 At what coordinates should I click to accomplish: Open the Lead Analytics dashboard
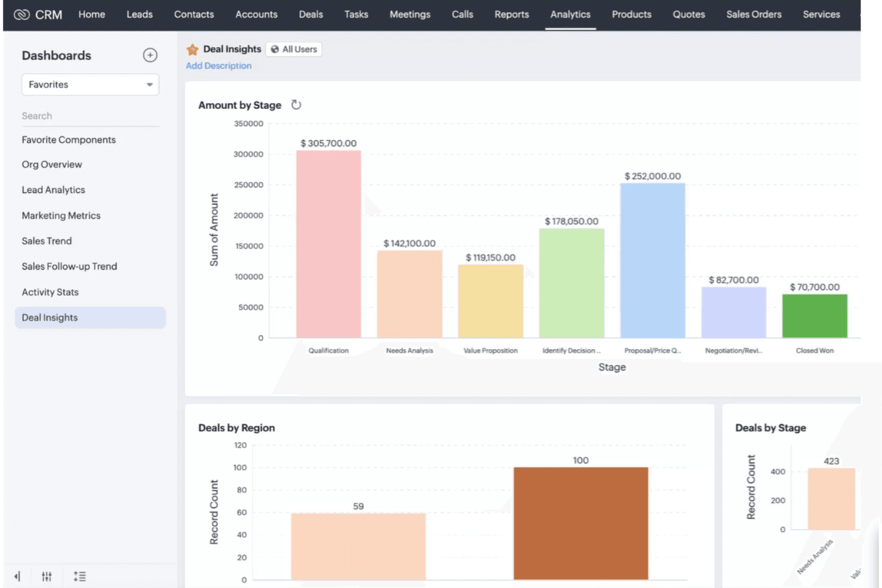tap(54, 190)
